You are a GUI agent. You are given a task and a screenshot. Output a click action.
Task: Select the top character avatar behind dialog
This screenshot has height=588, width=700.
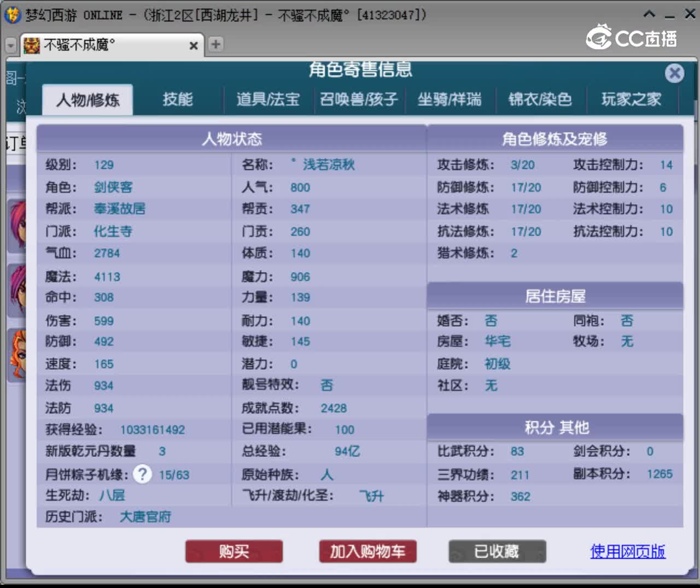click(17, 225)
